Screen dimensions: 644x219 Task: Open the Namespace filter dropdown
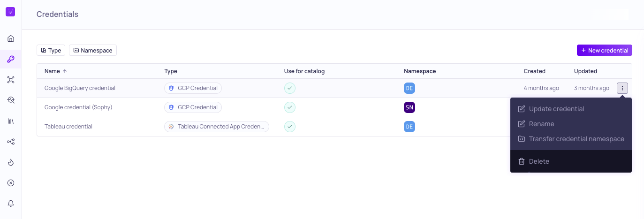tap(93, 50)
